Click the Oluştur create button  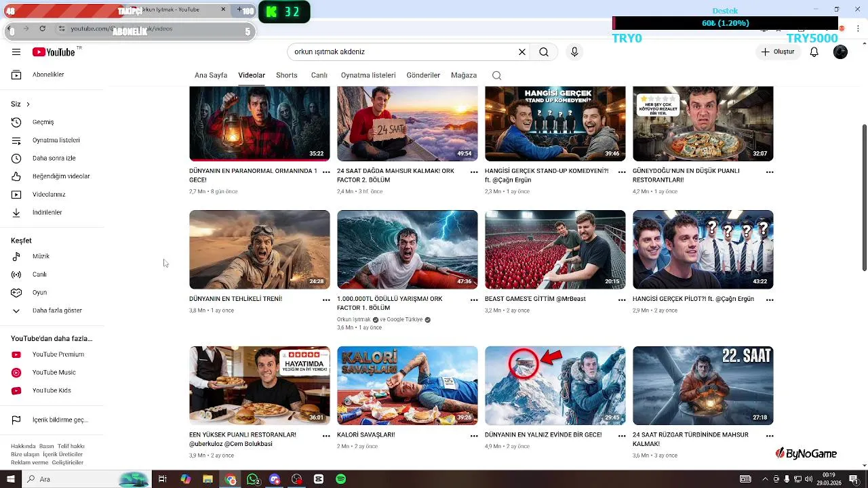[x=777, y=52]
